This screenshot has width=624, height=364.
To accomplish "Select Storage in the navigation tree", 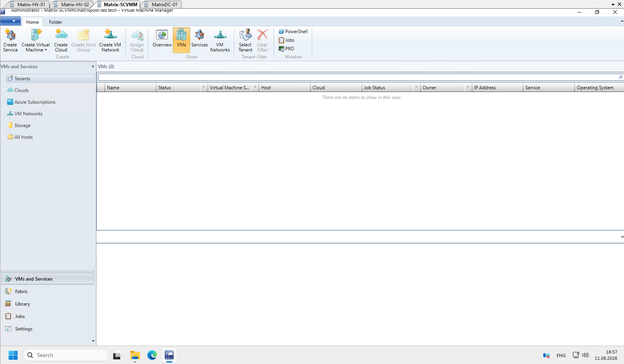I will tap(19, 125).
